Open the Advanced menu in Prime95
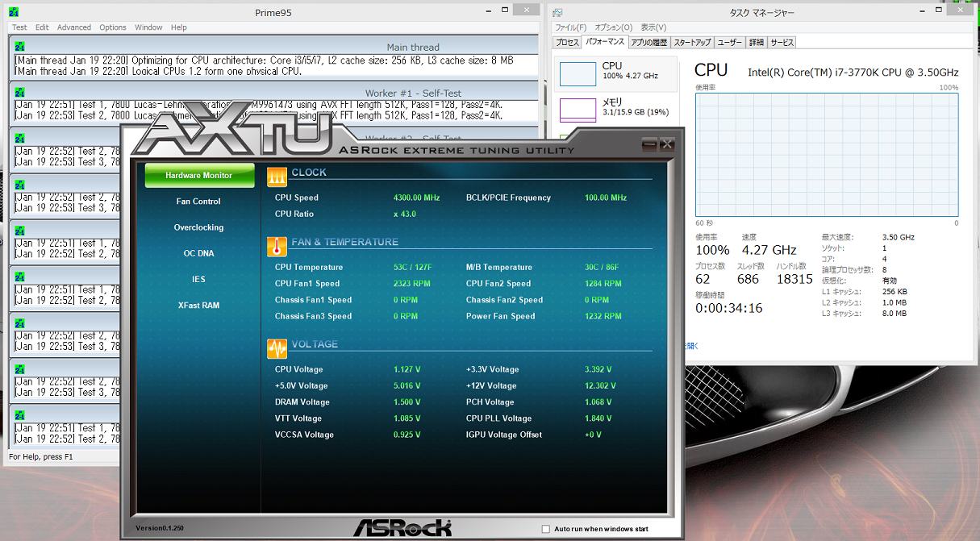Image resolution: width=980 pixels, height=541 pixels. tap(74, 27)
